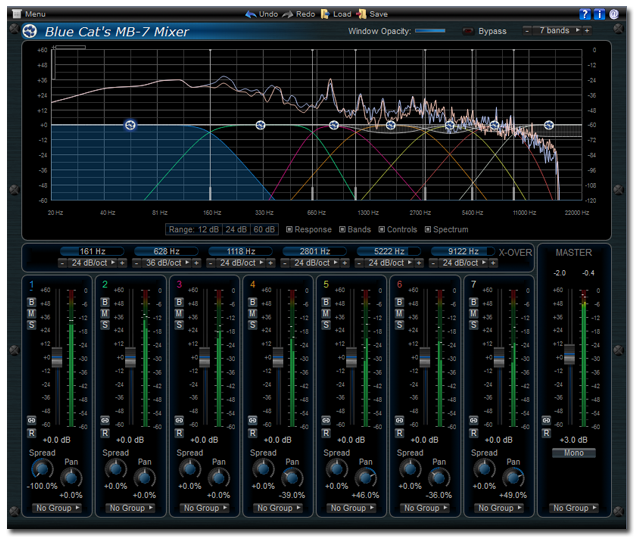The width and height of the screenshot is (634, 539).
Task: Click the 628 Hz crossover frequency field
Action: [x=167, y=251]
